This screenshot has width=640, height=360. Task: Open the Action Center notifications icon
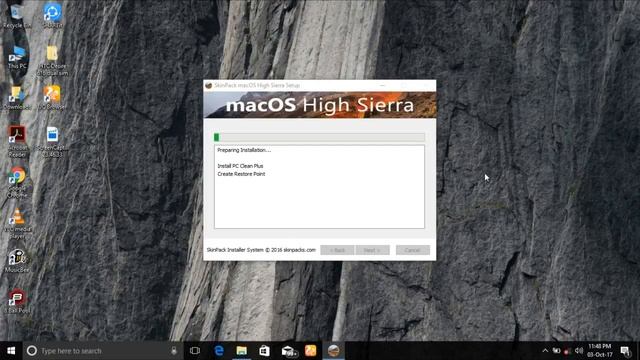(x=626, y=351)
